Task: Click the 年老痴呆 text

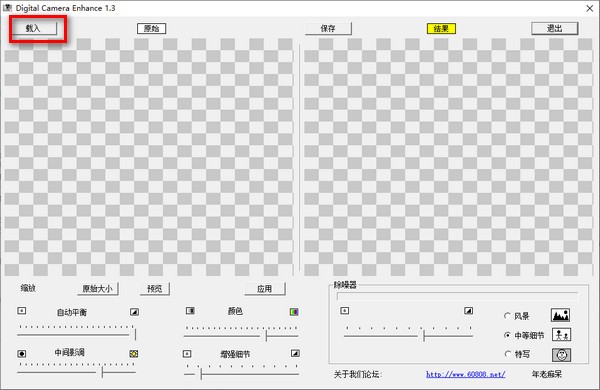Action: click(547, 374)
